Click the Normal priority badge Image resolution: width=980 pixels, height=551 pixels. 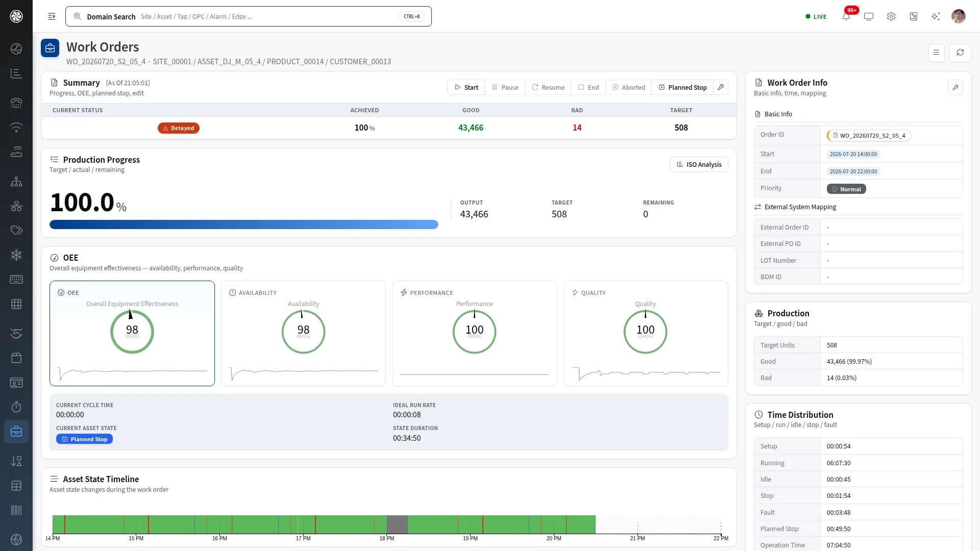[x=846, y=189]
